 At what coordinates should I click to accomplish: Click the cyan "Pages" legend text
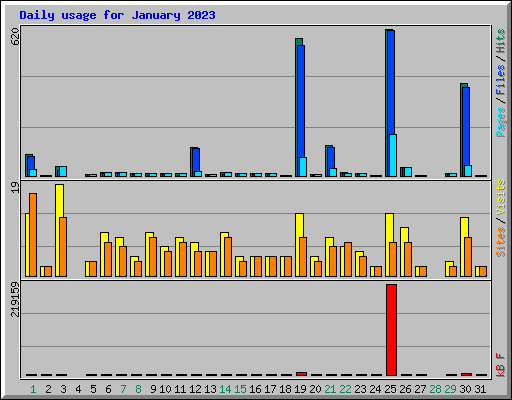[x=501, y=122]
